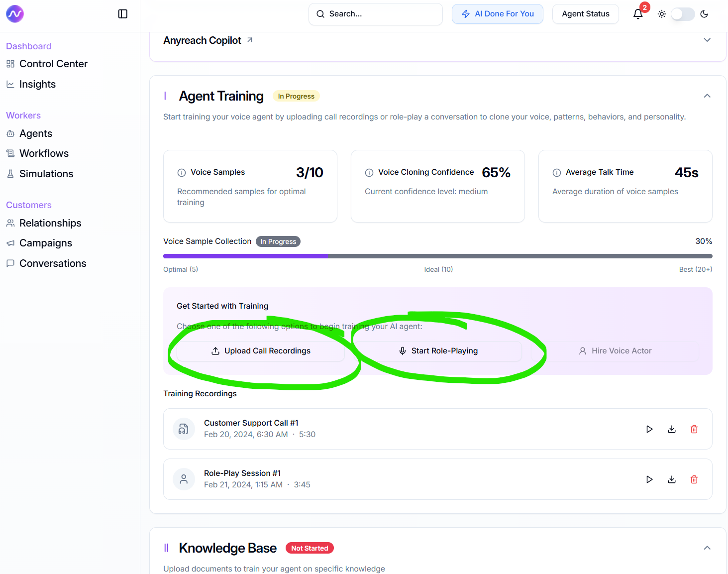The height and width of the screenshot is (574, 728).
Task: Open Anyreach Copilot external link arrow
Action: tap(250, 40)
